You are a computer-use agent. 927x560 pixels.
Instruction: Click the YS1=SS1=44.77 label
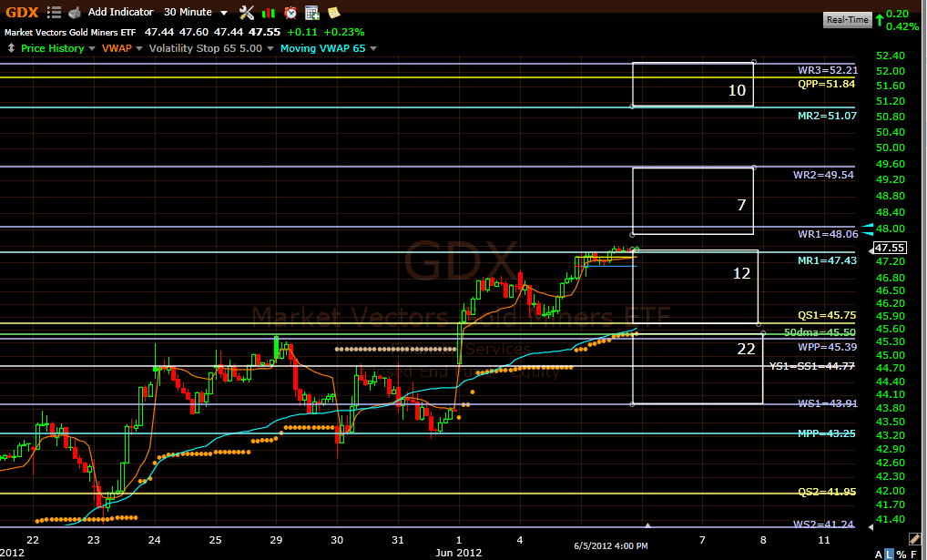click(812, 367)
